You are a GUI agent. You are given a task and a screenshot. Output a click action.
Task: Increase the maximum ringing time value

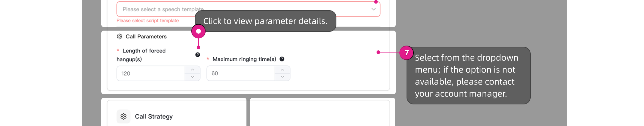(x=282, y=70)
